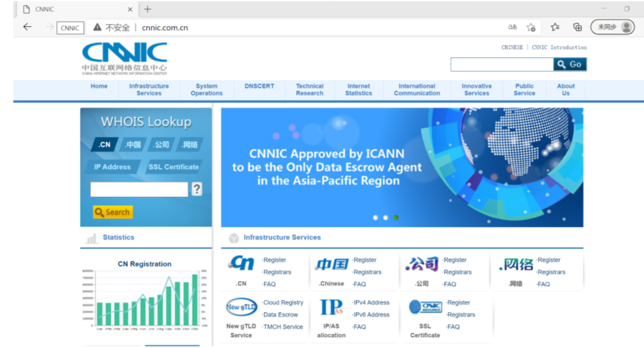
Task: Click the 网络 domain logo icon
Action: (x=516, y=264)
